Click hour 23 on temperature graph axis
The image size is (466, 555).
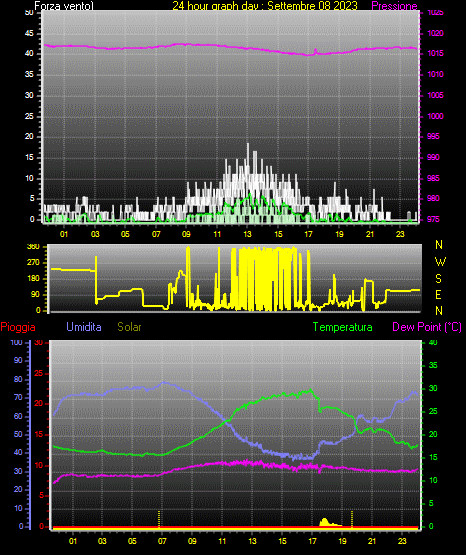[x=402, y=541]
